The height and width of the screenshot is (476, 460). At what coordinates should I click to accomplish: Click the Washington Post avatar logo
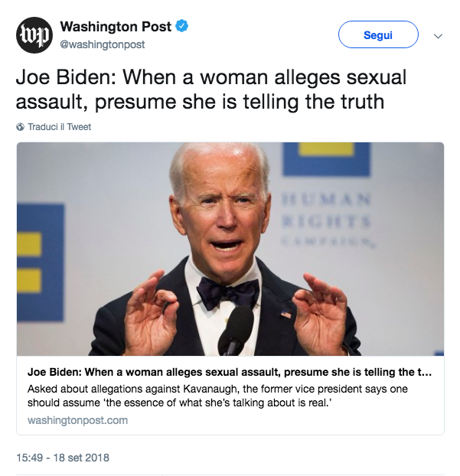(34, 34)
